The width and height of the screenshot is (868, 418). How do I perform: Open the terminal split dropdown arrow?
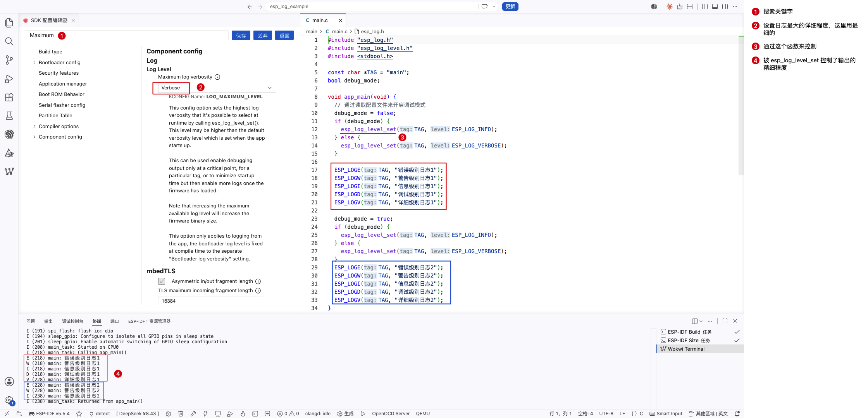[x=701, y=321]
